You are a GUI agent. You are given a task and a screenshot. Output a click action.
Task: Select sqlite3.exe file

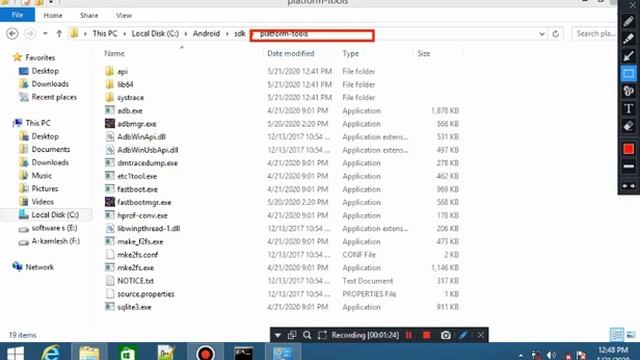(134, 307)
